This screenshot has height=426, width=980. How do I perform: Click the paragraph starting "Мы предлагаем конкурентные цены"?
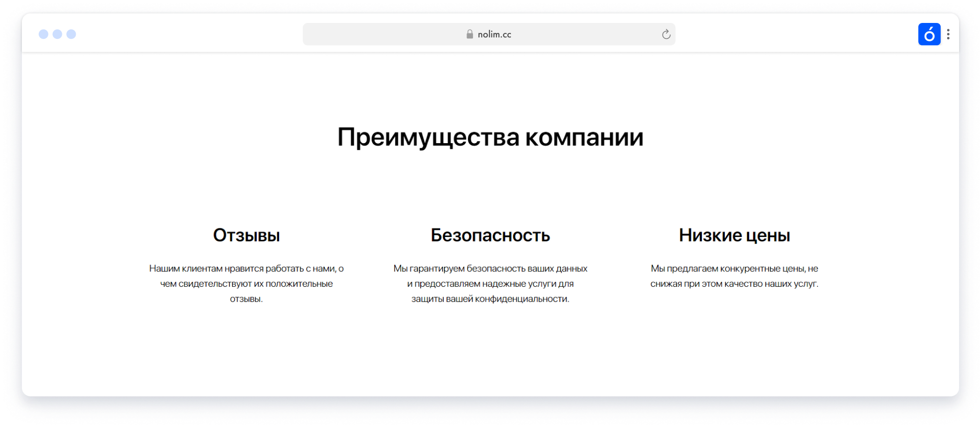(x=734, y=276)
